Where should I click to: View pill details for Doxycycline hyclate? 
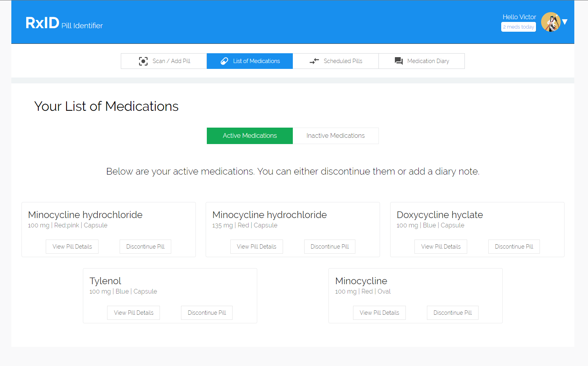click(441, 247)
